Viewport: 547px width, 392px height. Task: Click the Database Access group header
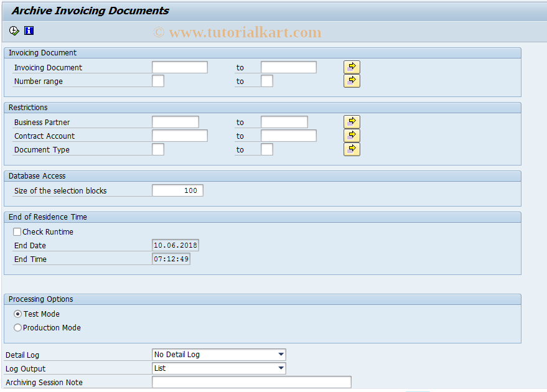(x=263, y=175)
